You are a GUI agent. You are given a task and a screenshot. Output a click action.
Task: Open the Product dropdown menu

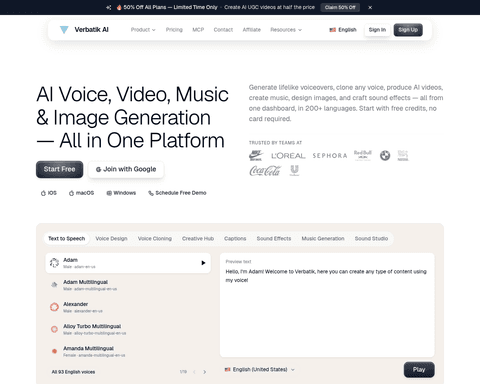(x=143, y=30)
